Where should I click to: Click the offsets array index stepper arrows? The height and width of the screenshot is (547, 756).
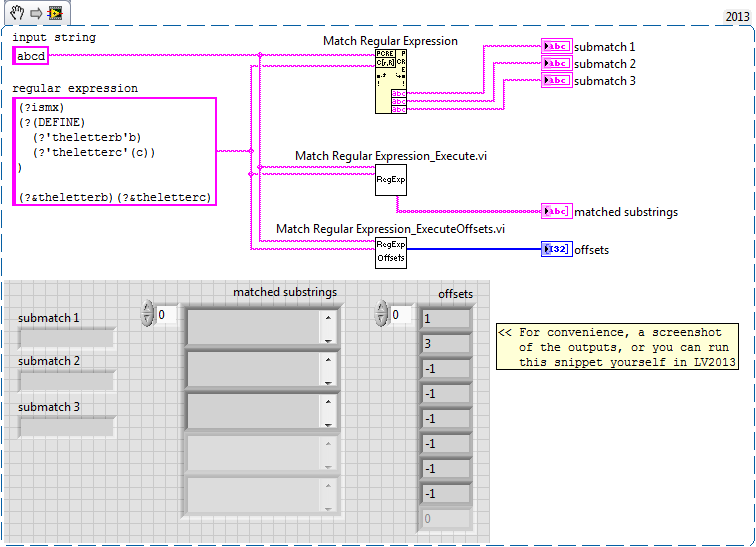click(380, 314)
